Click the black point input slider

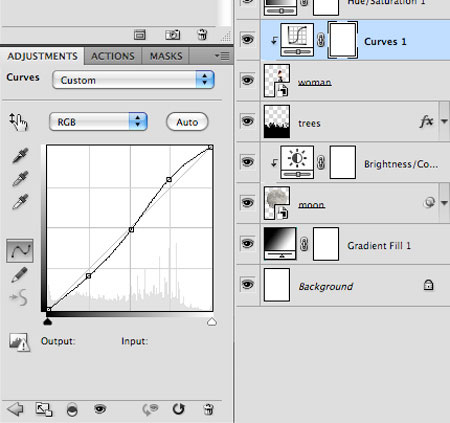pos(48,321)
